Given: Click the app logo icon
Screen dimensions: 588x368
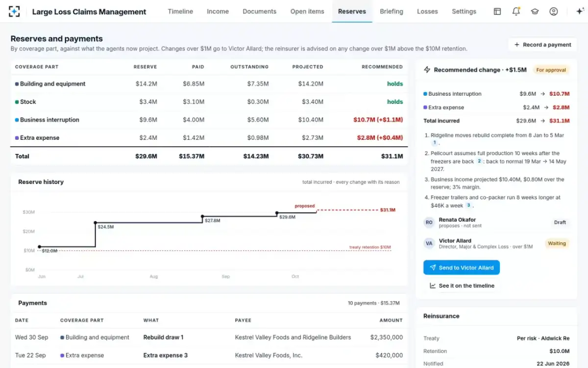Looking at the screenshot, I should tap(14, 11).
